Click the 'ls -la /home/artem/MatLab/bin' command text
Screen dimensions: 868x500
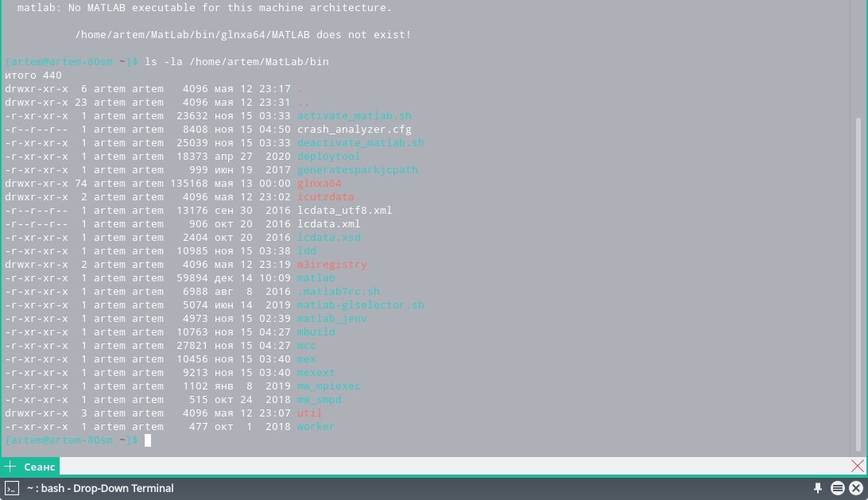pos(237,61)
